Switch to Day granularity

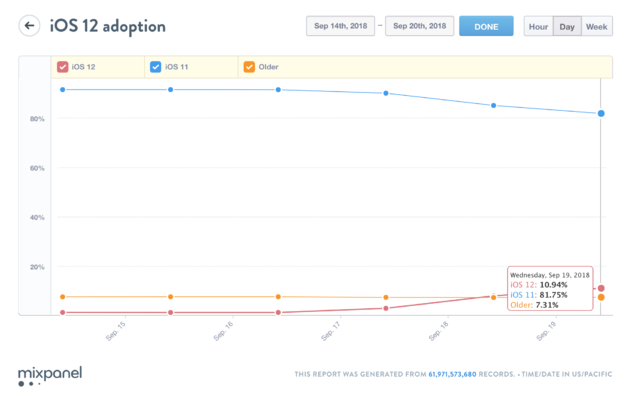pyautogui.click(x=567, y=27)
